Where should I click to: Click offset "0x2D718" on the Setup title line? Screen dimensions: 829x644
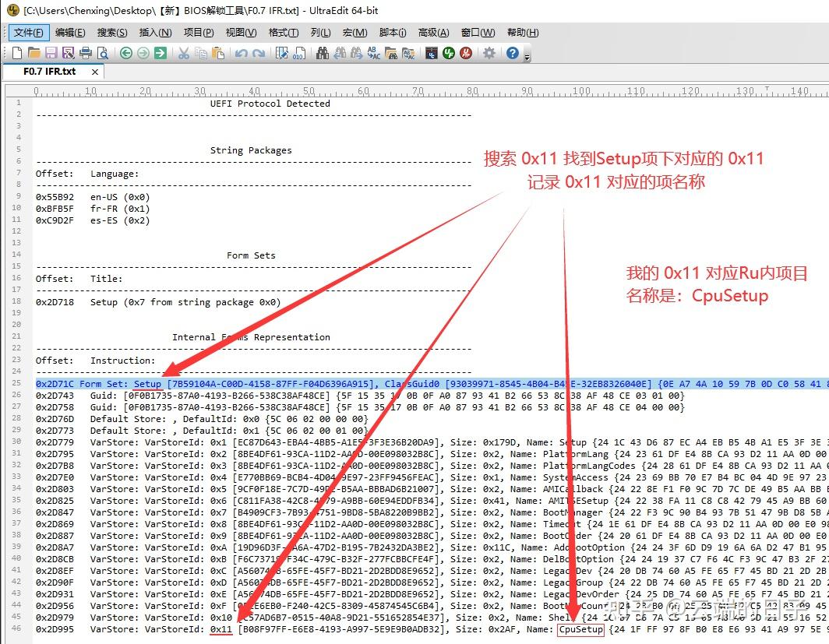(x=55, y=302)
